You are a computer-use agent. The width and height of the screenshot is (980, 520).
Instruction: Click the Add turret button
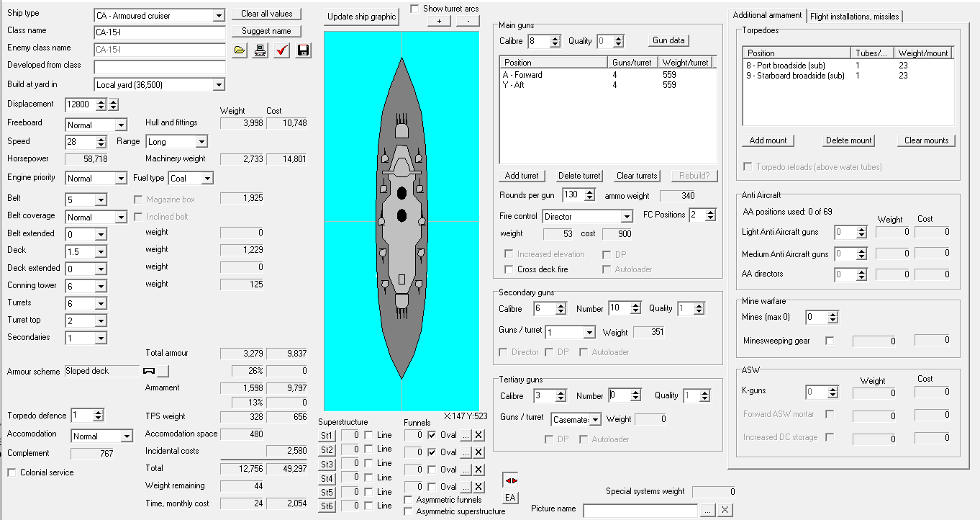[522, 176]
